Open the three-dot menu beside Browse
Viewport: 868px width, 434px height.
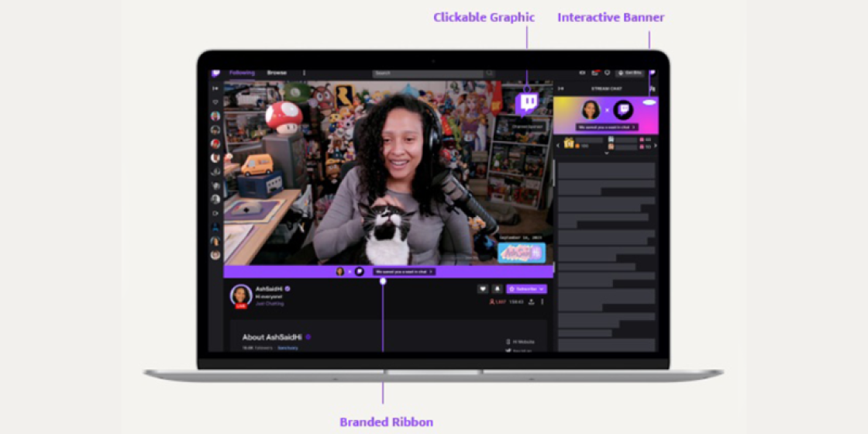coord(304,73)
